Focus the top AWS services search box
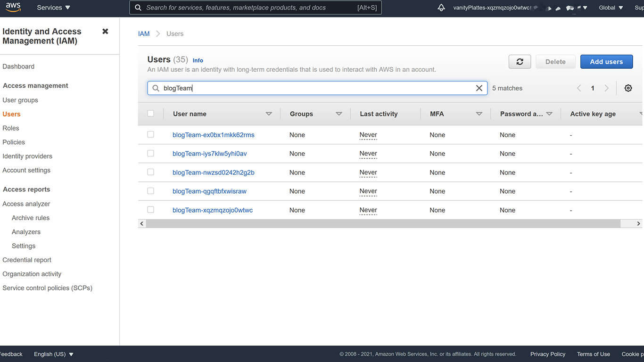644x362 pixels. pyautogui.click(x=256, y=8)
